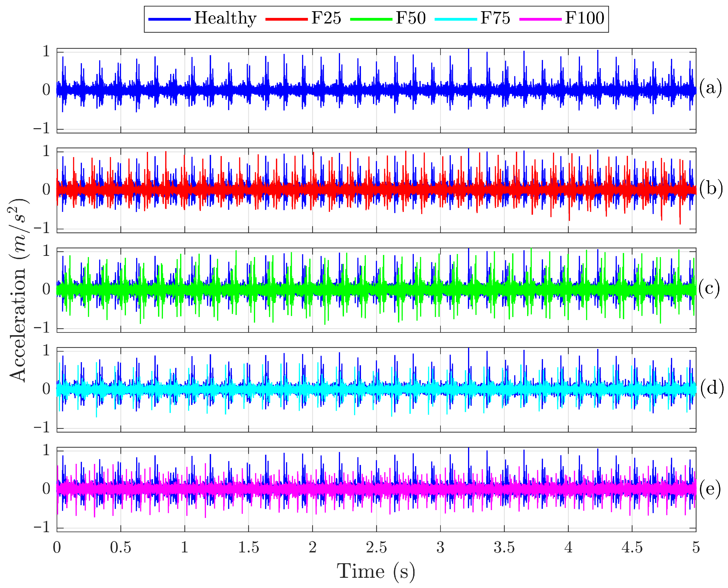Select the F100 legend text
728x588 pixels.
(x=585, y=18)
